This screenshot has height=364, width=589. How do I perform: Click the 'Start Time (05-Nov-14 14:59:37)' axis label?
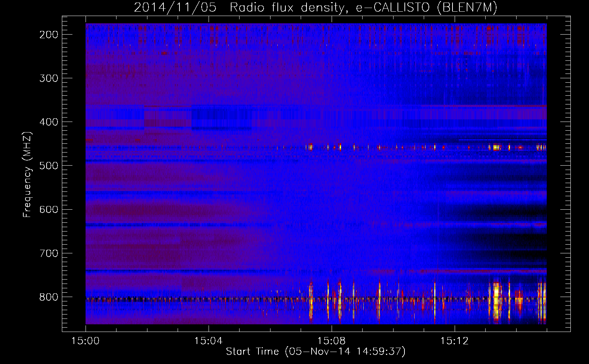316,352
